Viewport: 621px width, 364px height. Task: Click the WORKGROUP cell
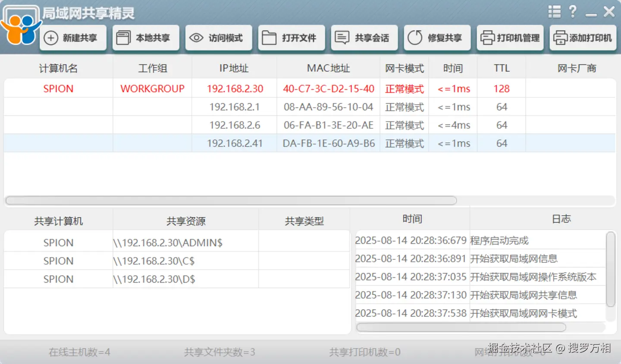(152, 89)
